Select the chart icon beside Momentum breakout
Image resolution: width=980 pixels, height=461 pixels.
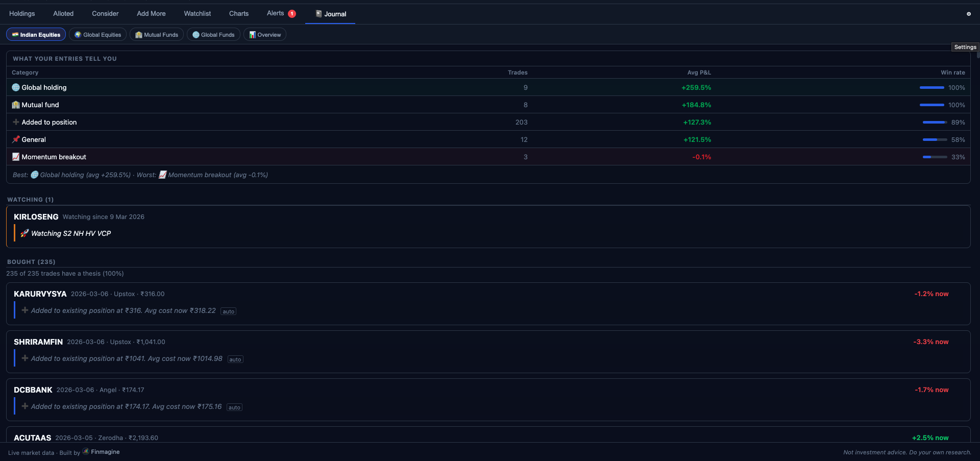pyautogui.click(x=16, y=157)
